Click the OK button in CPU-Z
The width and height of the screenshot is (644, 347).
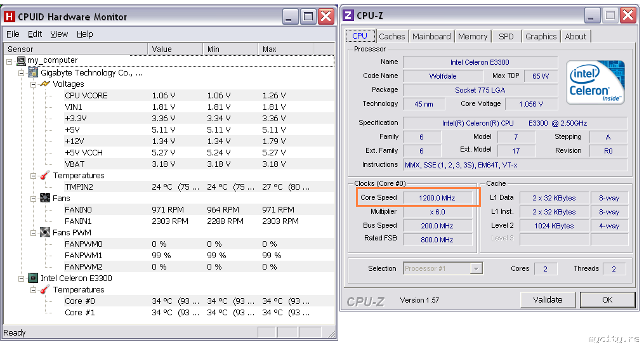point(607,300)
